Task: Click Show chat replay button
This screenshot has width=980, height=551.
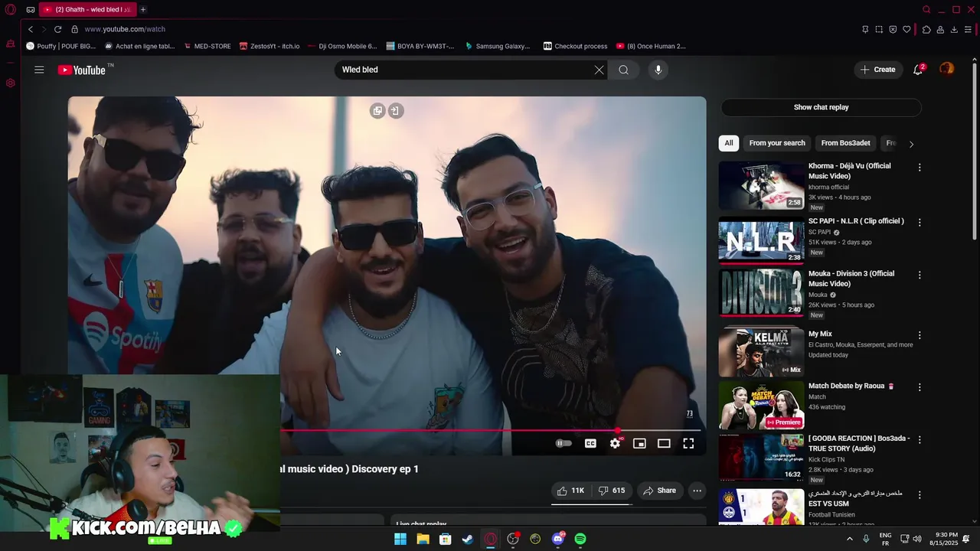Action: pos(821,107)
